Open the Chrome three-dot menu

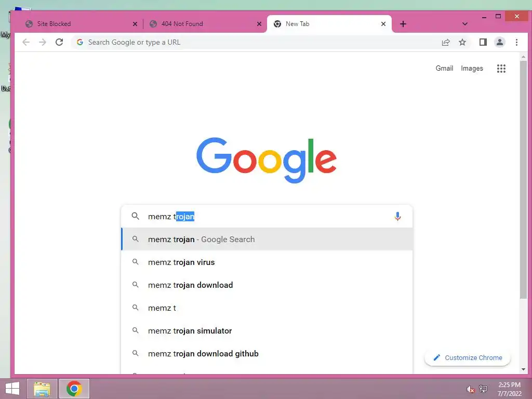coord(516,42)
